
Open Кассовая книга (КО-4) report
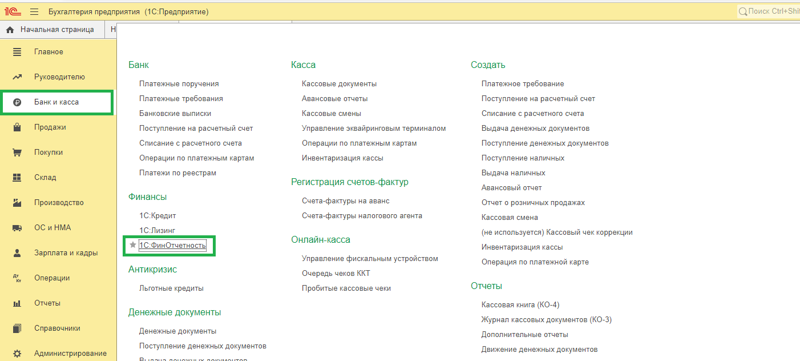click(520, 305)
